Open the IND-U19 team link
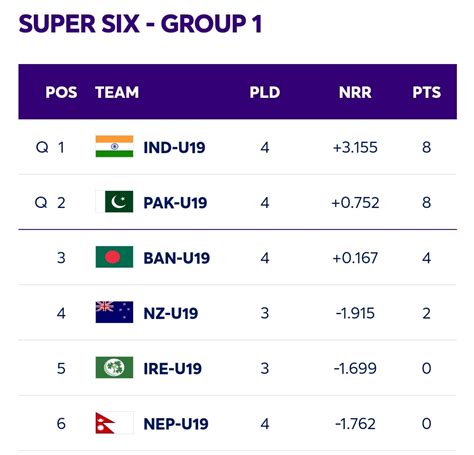This screenshot has width=474, height=455. click(x=174, y=147)
